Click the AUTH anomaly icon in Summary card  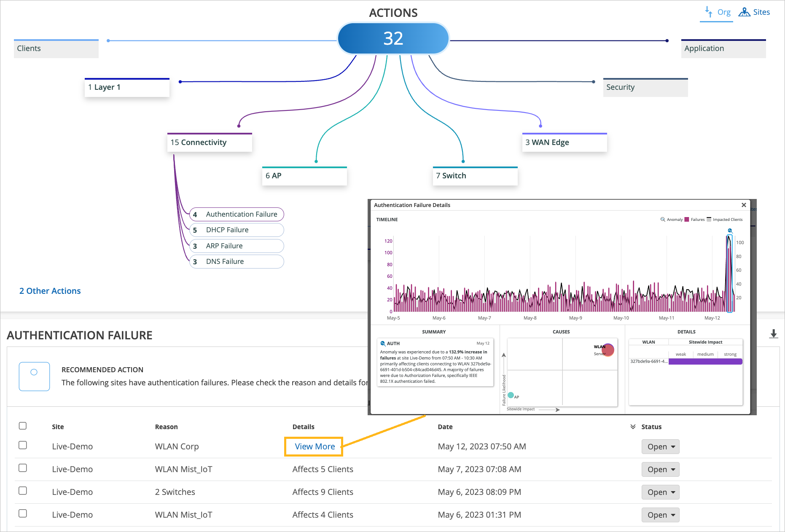383,344
